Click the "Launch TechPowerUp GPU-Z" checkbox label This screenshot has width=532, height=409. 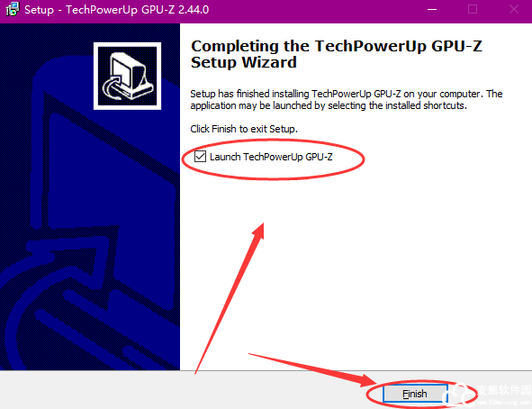(271, 157)
